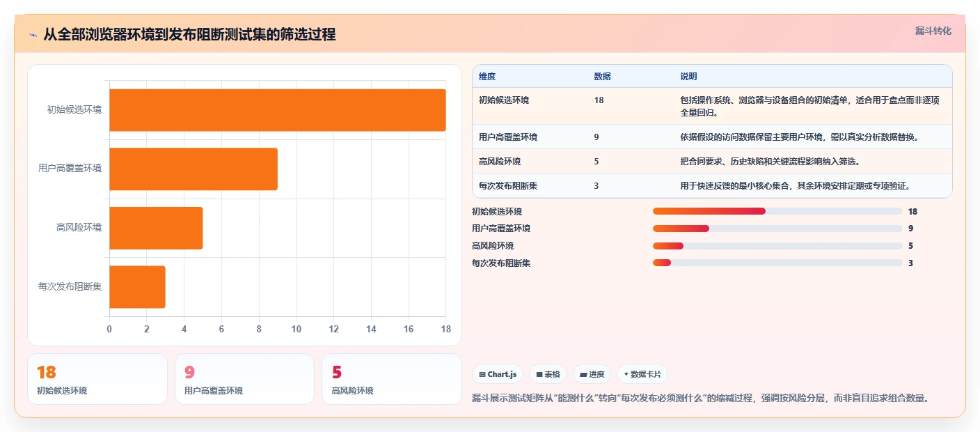Click the 数据 table column header
The width and height of the screenshot is (980, 432).
click(x=603, y=77)
